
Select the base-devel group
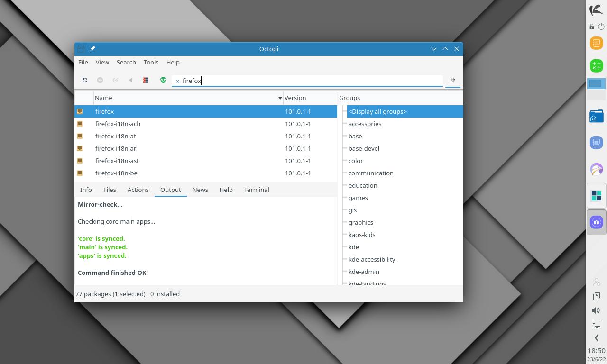click(364, 148)
